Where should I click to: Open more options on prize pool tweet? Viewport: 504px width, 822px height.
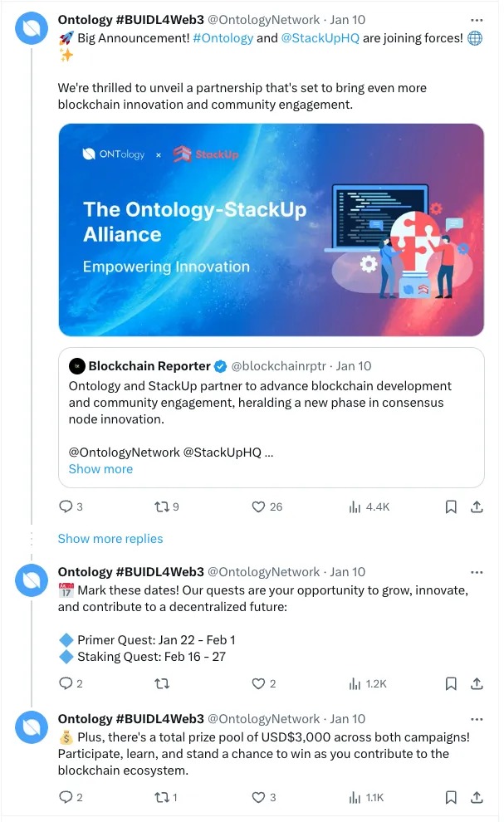tap(477, 719)
